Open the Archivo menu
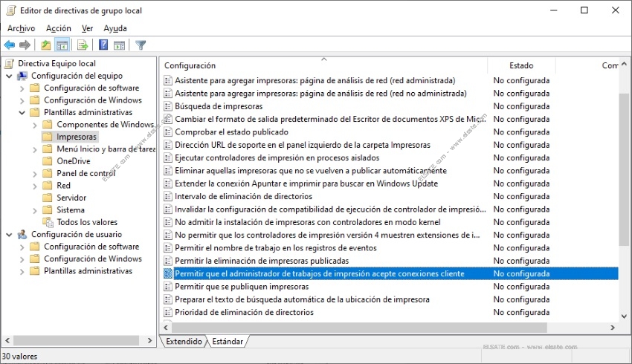The image size is (632, 364). pyautogui.click(x=21, y=28)
